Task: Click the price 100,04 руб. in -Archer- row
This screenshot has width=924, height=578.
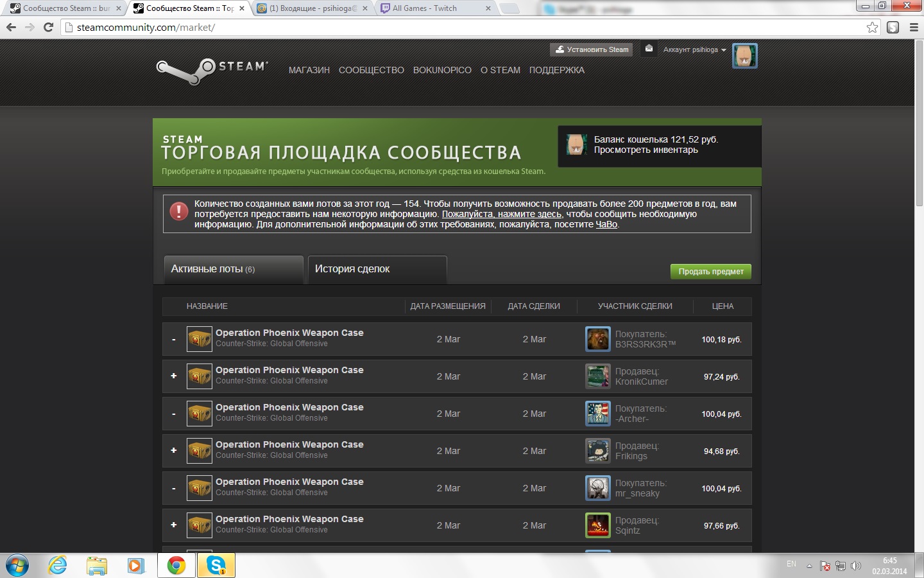Action: [721, 414]
